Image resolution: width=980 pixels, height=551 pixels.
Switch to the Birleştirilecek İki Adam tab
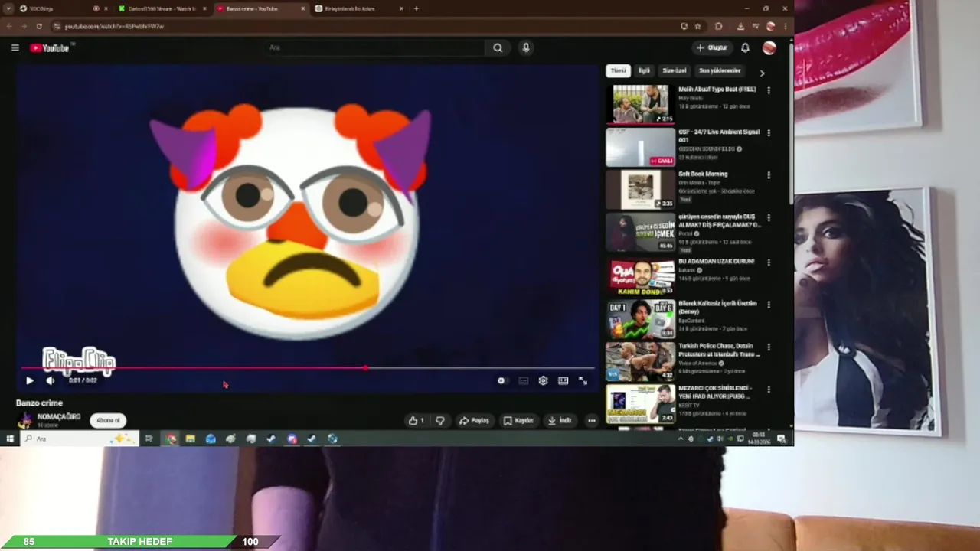coord(360,8)
